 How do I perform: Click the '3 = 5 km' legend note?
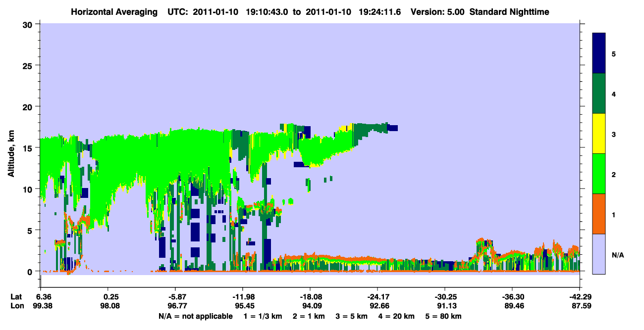(351, 316)
